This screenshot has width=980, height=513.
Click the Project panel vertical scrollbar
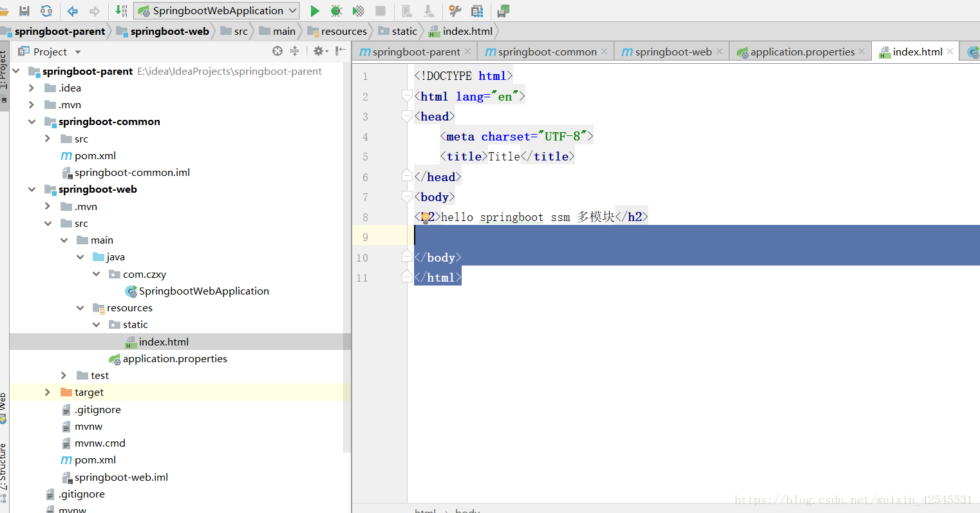[x=347, y=258]
